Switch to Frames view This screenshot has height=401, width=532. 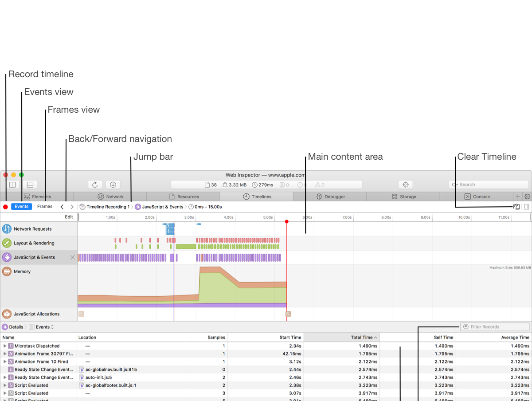click(45, 207)
